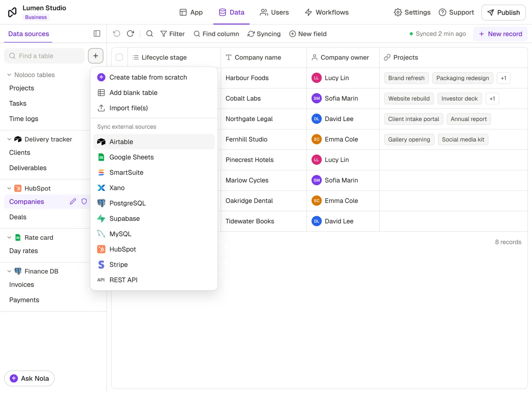Image resolution: width=532 pixels, height=393 pixels.
Task: Collapse the HubSpot source group
Action: (x=9, y=189)
